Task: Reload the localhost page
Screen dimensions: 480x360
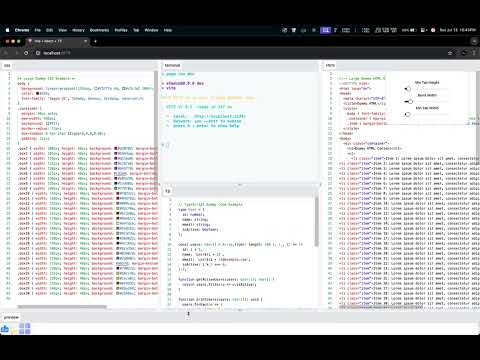Action: tap(26, 53)
